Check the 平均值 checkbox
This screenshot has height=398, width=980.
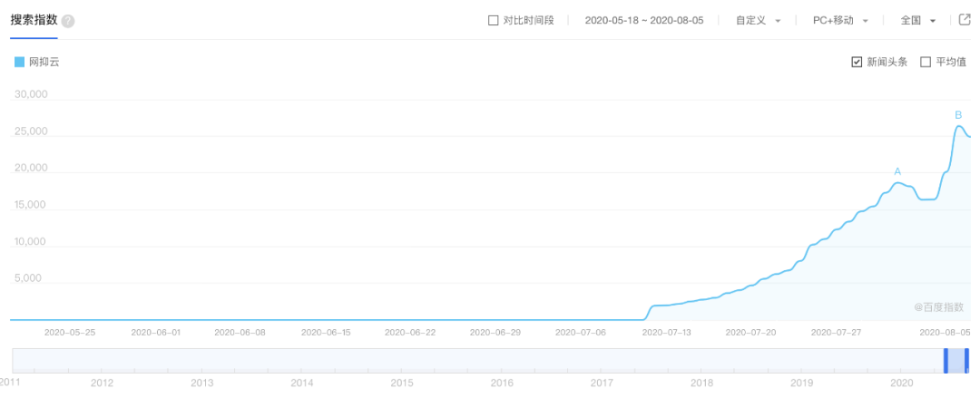point(926,63)
